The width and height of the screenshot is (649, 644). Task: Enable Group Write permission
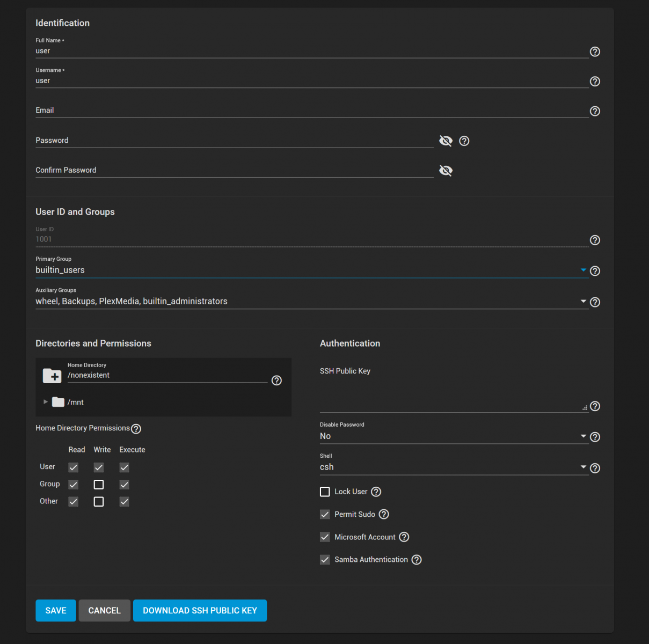click(x=99, y=485)
